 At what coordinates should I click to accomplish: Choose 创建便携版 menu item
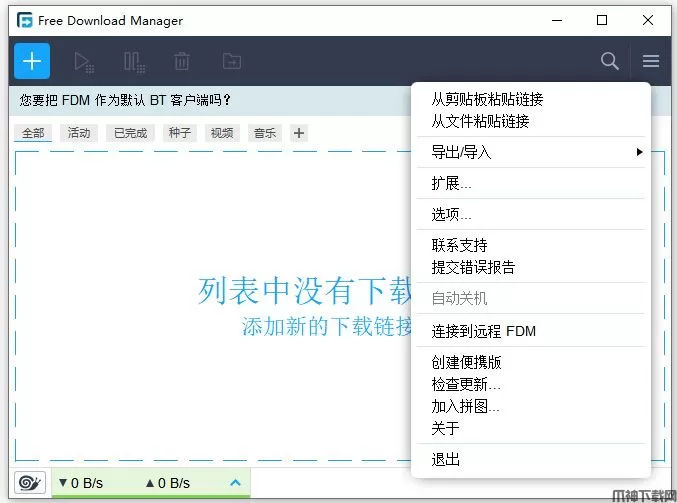466,362
